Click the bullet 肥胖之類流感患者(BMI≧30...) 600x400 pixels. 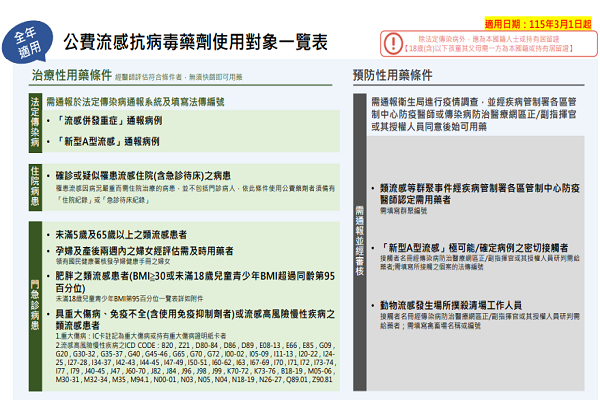195,282
